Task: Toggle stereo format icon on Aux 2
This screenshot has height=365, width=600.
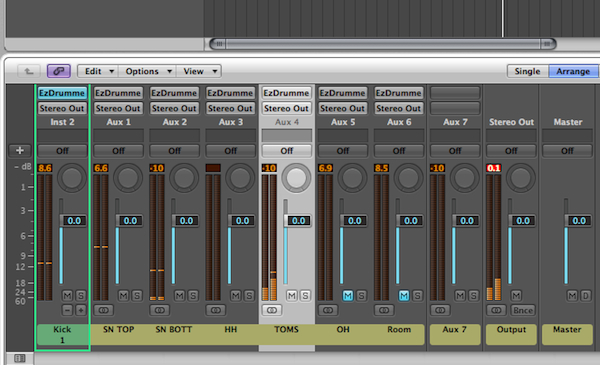Action: tap(160, 310)
